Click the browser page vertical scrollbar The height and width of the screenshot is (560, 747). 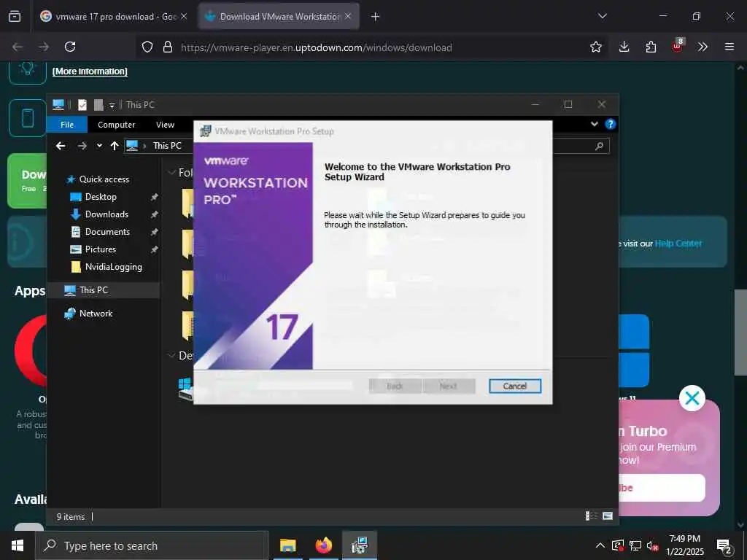pos(740,332)
